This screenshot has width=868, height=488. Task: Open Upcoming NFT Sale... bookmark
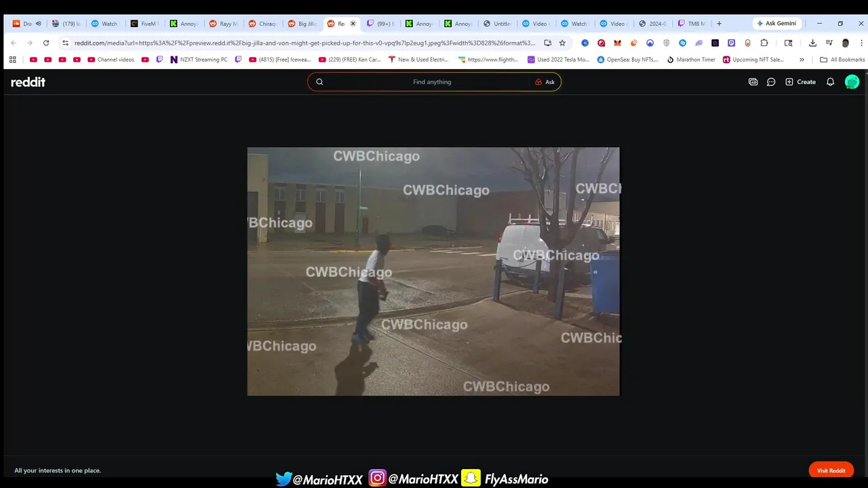[x=753, y=60]
